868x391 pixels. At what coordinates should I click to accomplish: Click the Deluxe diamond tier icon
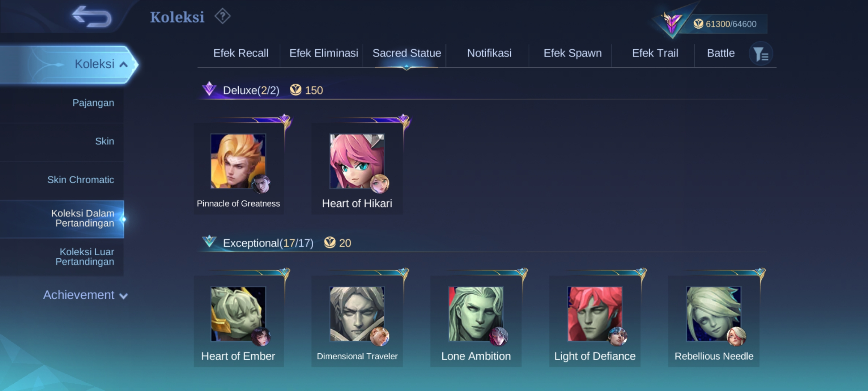click(209, 89)
